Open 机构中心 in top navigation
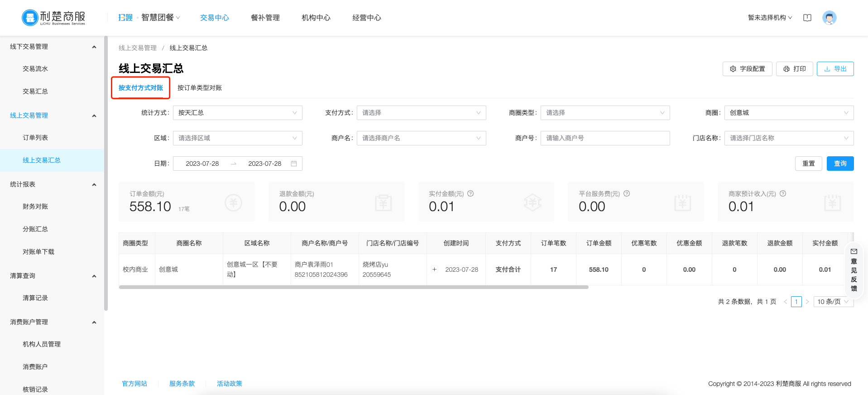Screen dimensions: 868x395 (x=316, y=18)
